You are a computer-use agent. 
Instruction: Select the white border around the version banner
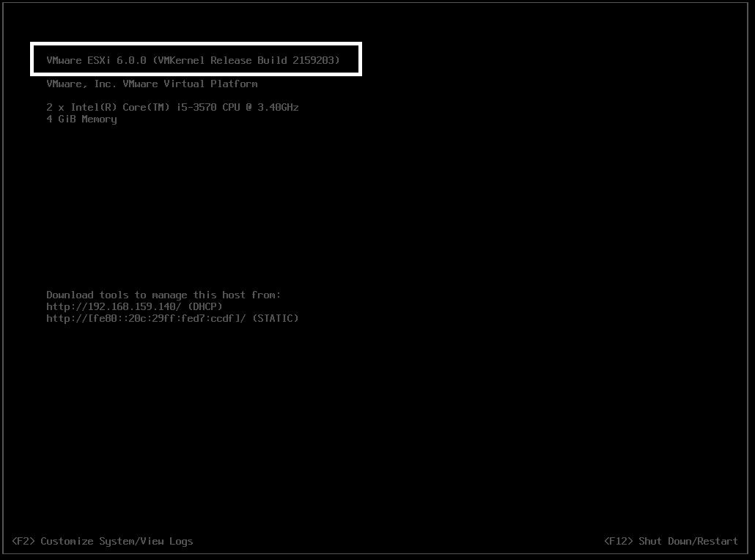pyautogui.click(x=195, y=44)
